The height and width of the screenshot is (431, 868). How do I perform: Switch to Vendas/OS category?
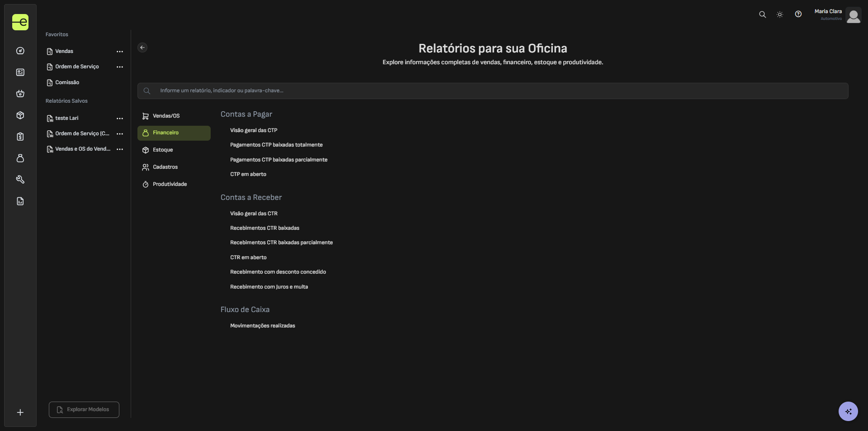click(166, 116)
